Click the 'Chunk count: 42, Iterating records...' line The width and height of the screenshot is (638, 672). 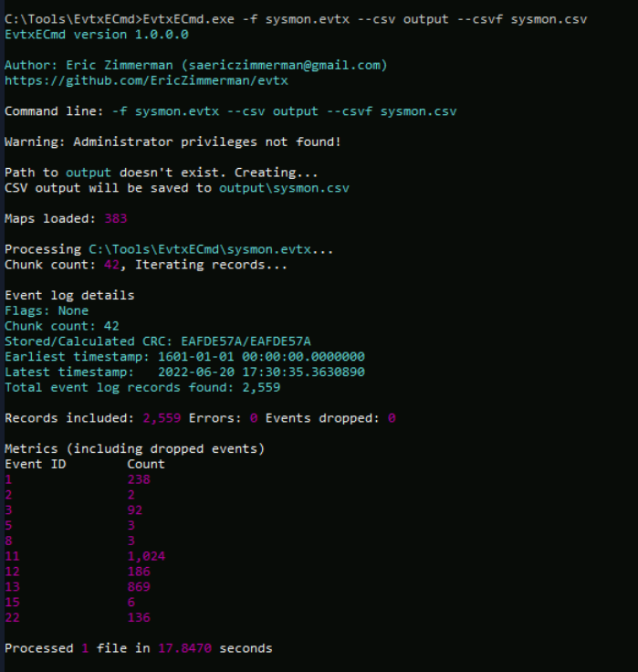146,265
